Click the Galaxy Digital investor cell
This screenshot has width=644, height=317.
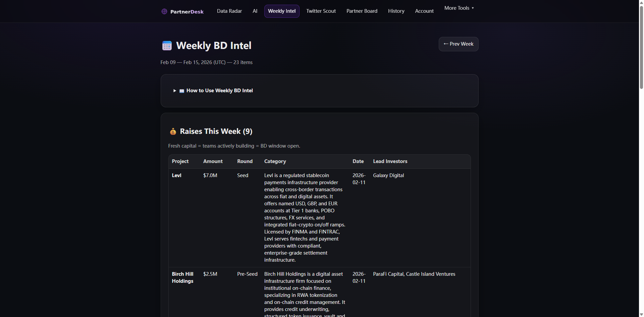click(x=388, y=175)
